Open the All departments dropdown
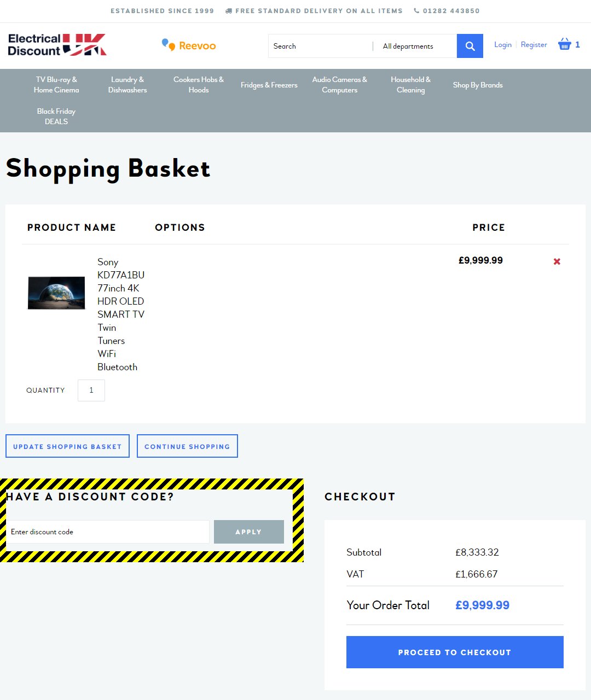Image resolution: width=591 pixels, height=700 pixels. [x=415, y=46]
